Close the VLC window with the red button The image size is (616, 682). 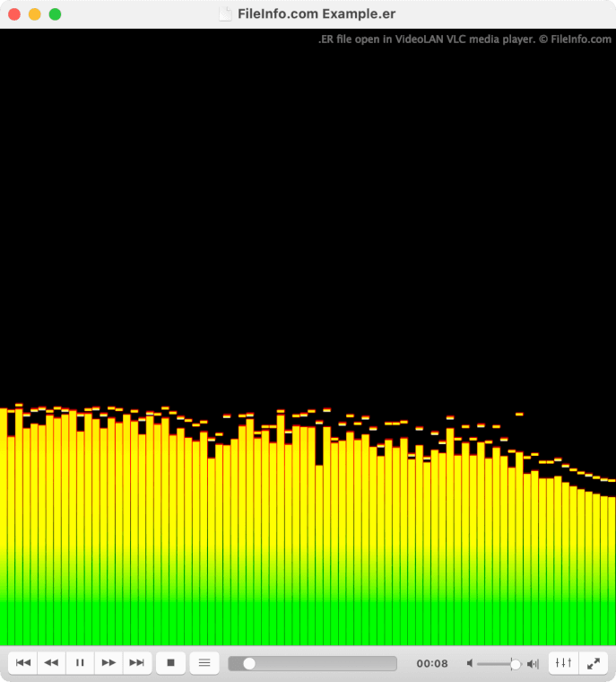14,14
